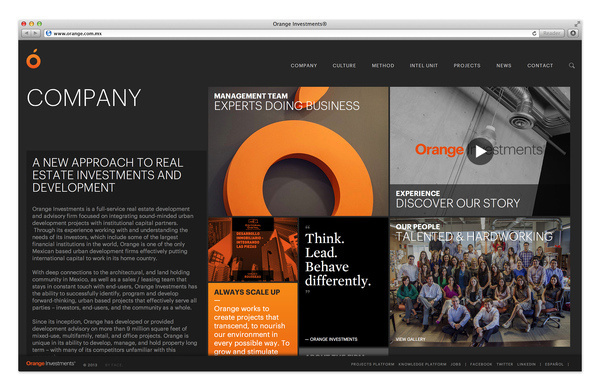Open the Think Lead Behave differently quote tile
The height and width of the screenshot is (391, 600).
pos(343,282)
